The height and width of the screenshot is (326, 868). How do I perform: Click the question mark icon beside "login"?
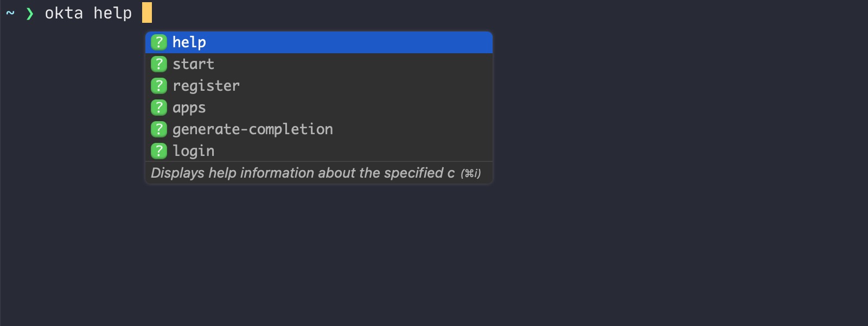(159, 151)
